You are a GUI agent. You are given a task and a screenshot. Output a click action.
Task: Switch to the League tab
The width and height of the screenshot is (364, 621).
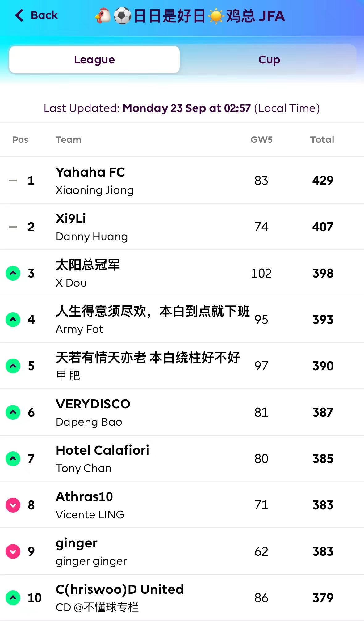(x=94, y=60)
